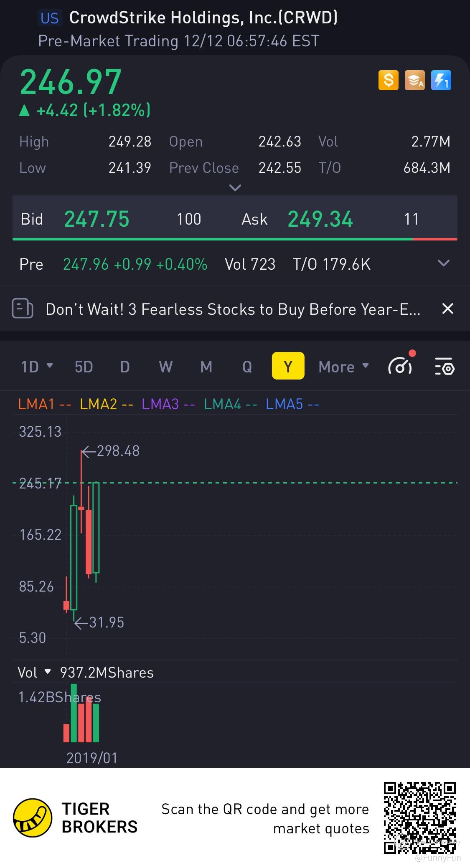This screenshot has height=868, width=470.
Task: Read the Don't Wait news headline
Action: (233, 309)
